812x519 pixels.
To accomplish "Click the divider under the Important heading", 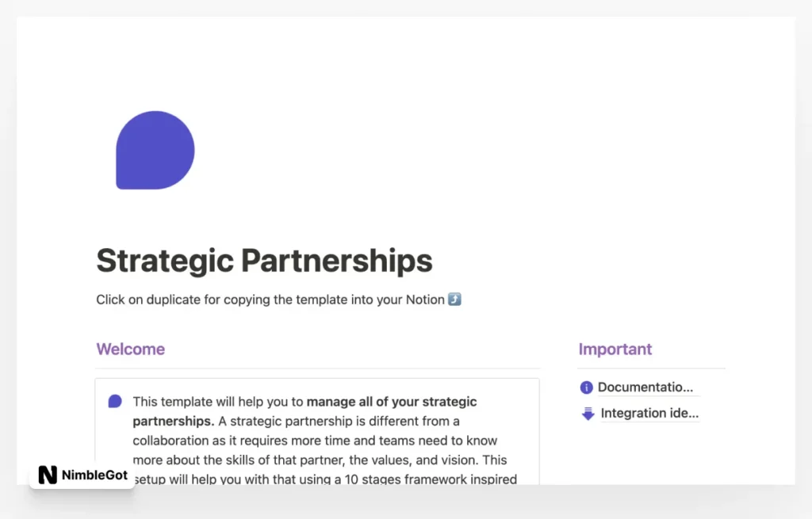I will (x=650, y=368).
